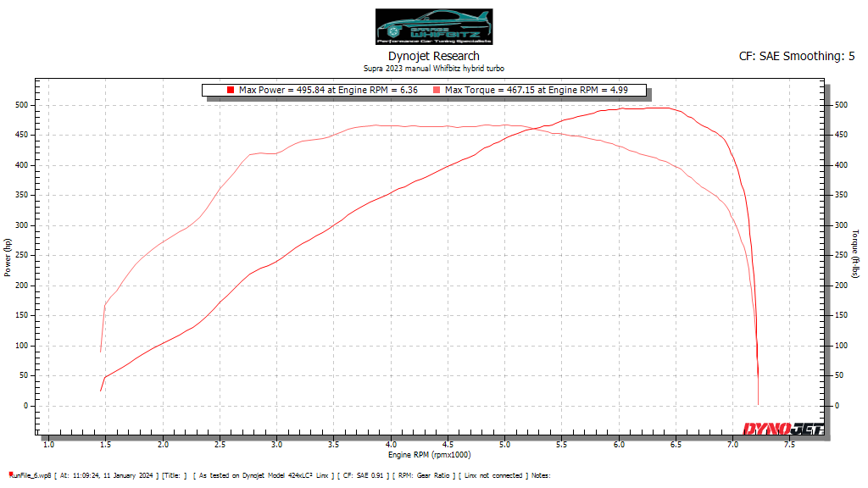Click the 0 value on the Power axis

[25, 406]
